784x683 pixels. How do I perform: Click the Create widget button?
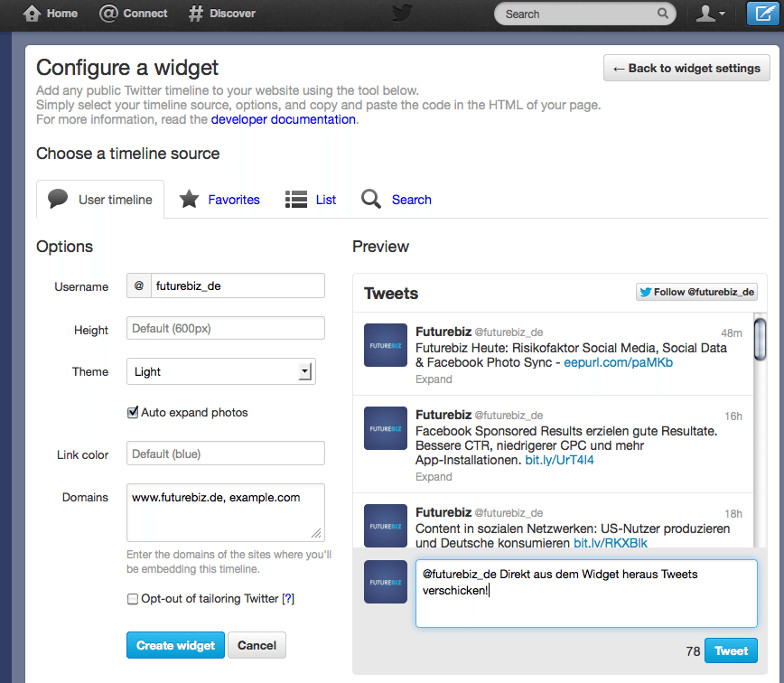tap(175, 645)
